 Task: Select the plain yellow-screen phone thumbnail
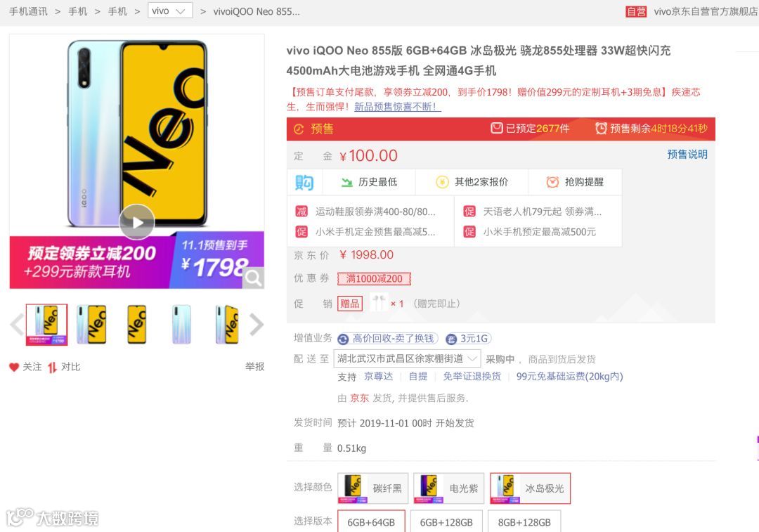pyautogui.click(x=136, y=325)
